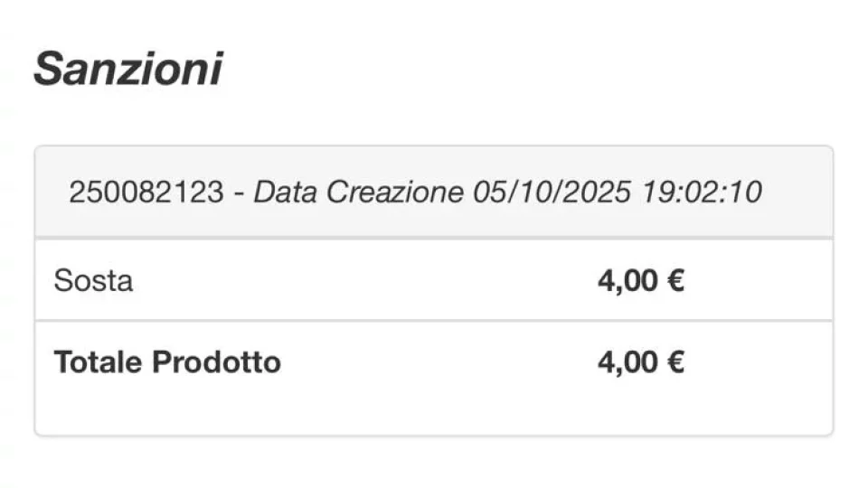Click the word Creazione in the header

[x=394, y=192]
